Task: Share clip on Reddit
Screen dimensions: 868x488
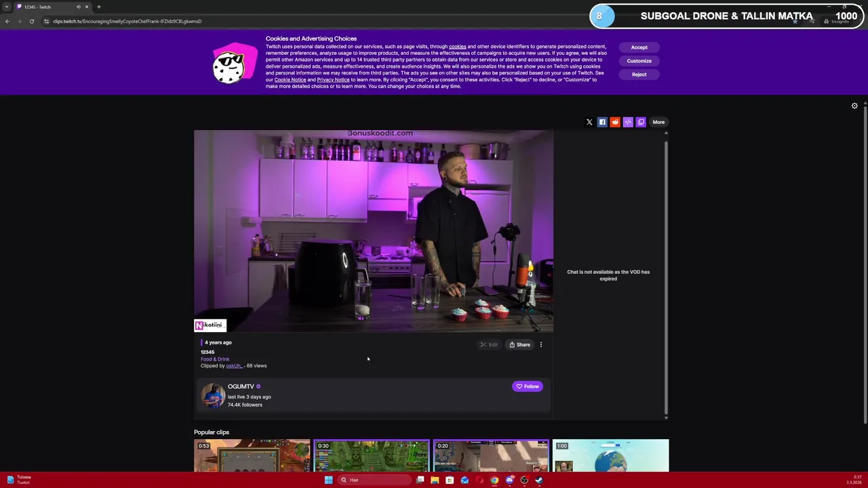Action: [615, 122]
